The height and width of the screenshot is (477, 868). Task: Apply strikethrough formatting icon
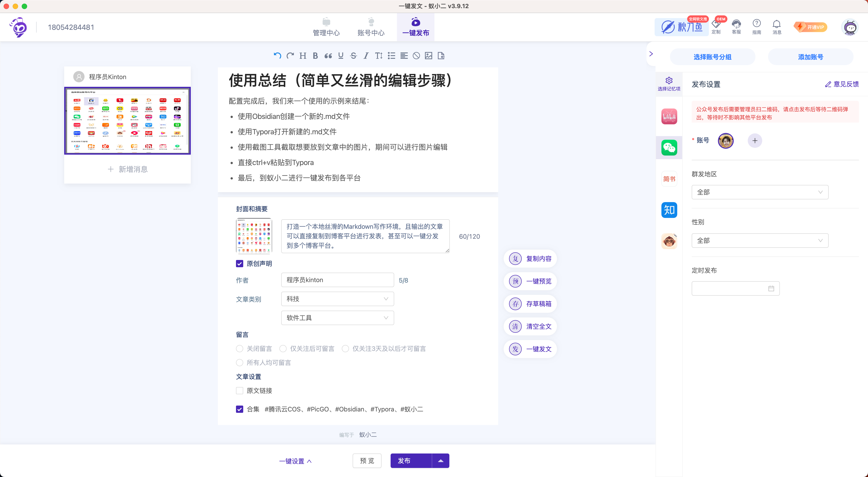(x=354, y=56)
